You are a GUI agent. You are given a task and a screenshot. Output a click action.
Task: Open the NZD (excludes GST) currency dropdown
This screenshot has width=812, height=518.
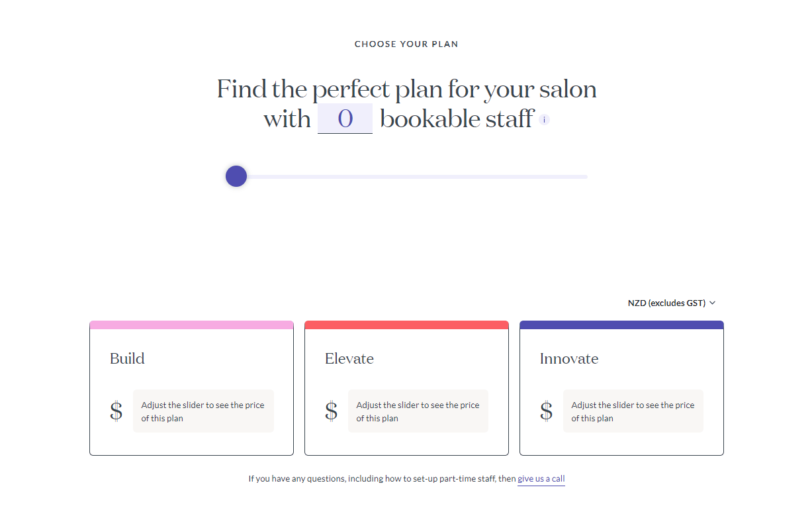[x=672, y=303]
